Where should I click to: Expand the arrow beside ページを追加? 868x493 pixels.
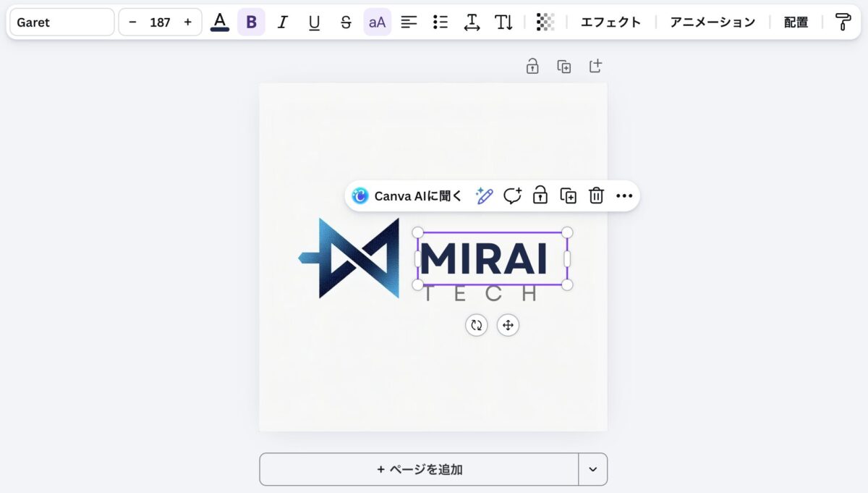coord(593,469)
